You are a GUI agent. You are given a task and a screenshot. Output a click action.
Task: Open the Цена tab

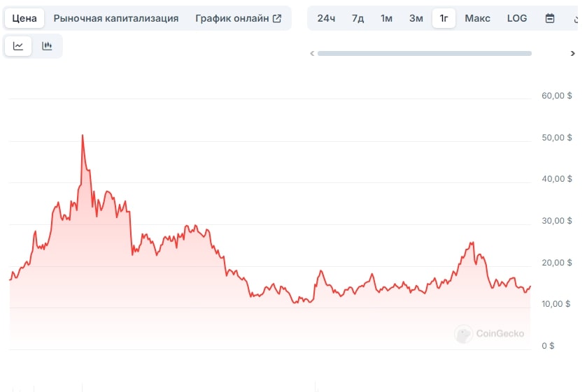(24, 18)
